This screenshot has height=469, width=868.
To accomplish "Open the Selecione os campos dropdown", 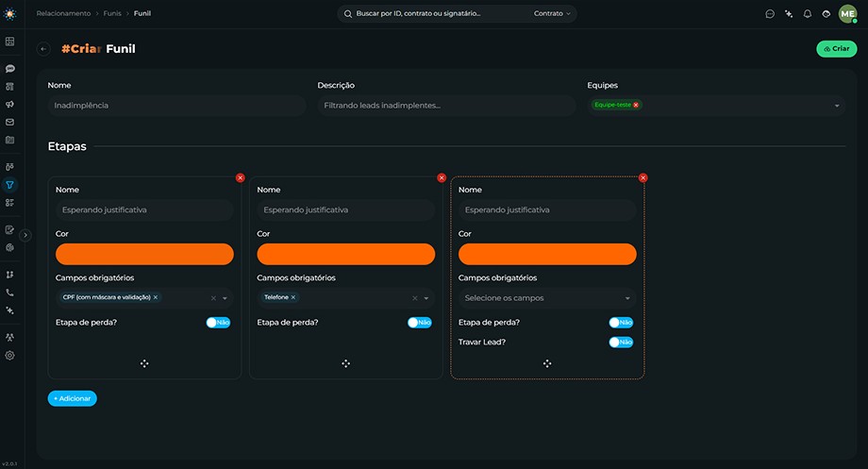I will (547, 298).
